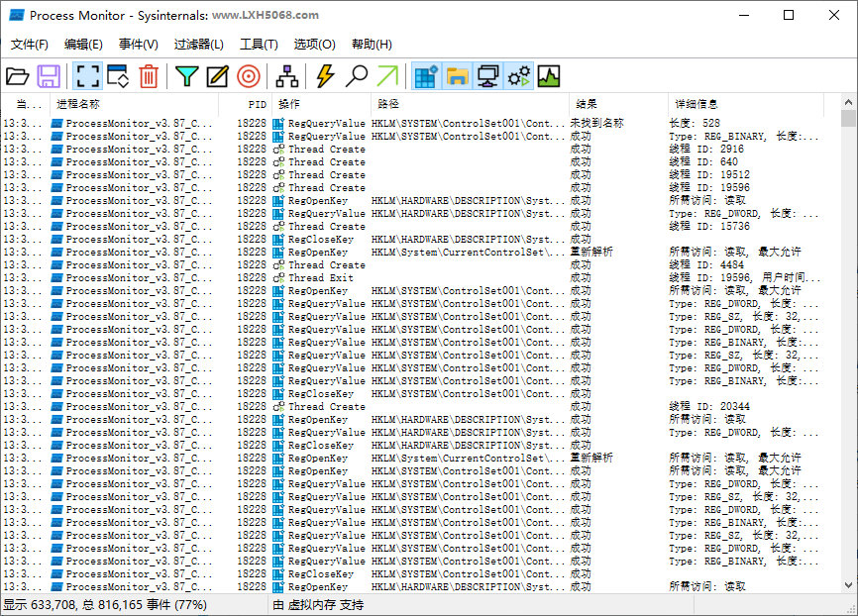858x616 pixels.
Task: Open Highlight settings via the pencil icon
Action: [217, 76]
